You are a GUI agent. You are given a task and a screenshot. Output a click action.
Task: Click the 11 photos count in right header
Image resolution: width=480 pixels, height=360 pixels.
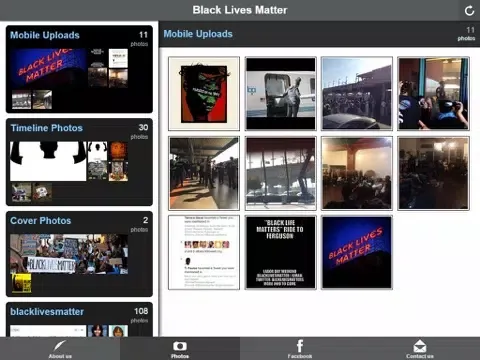pyautogui.click(x=466, y=34)
